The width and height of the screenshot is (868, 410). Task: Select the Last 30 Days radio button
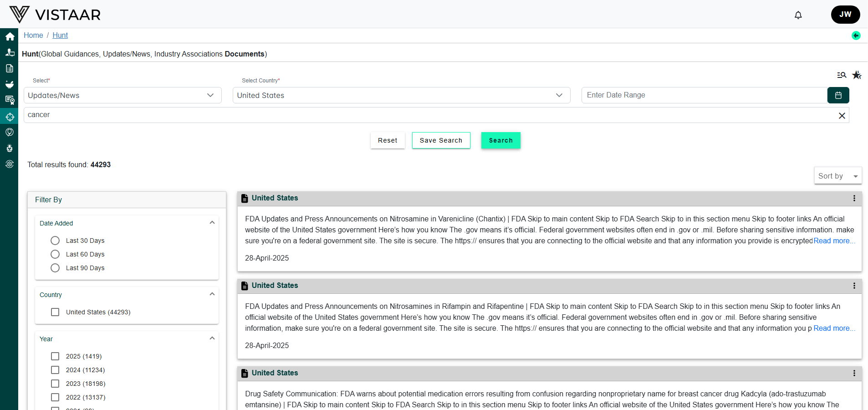click(55, 241)
